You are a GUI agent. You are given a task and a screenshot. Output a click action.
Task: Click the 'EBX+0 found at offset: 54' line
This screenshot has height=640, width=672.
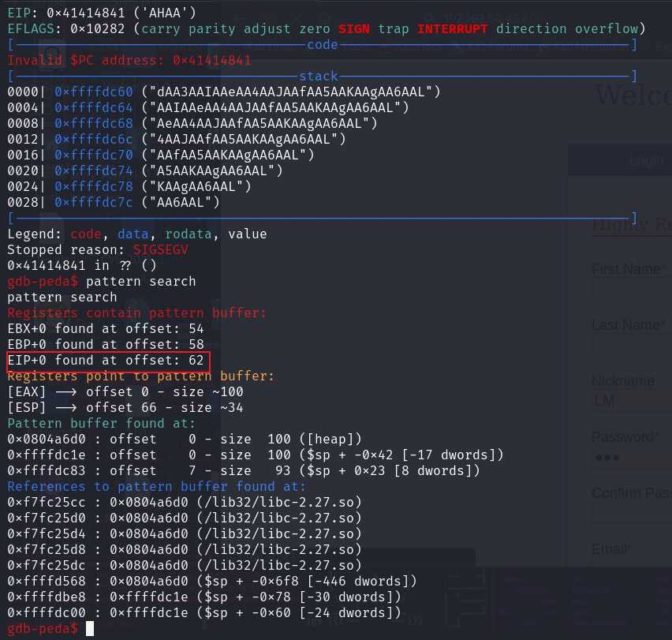(106, 329)
